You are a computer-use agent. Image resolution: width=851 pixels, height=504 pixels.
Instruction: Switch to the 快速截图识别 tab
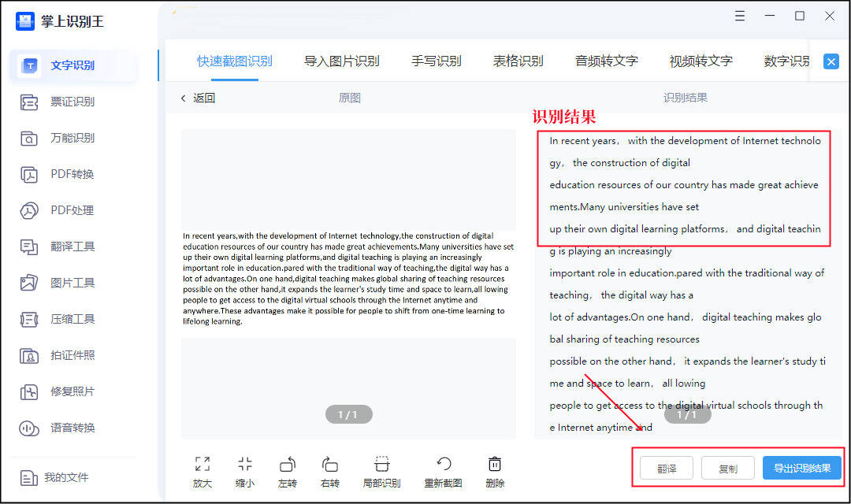[x=235, y=61]
